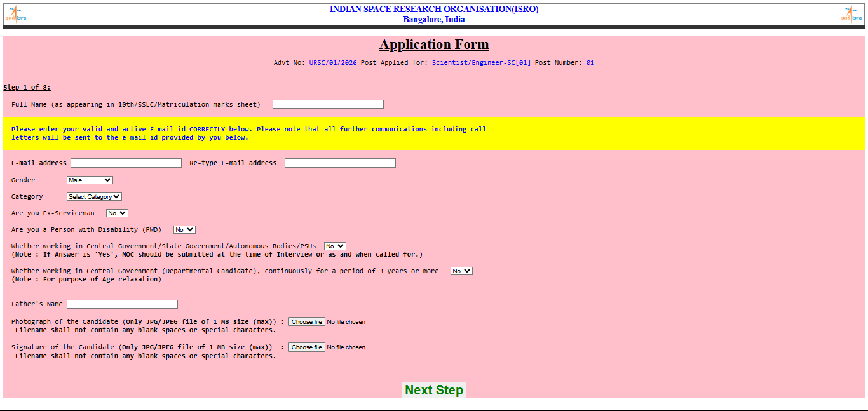Click the Scientist/Engineer-SC[01] post text
This screenshot has width=868, height=411.
(x=481, y=63)
